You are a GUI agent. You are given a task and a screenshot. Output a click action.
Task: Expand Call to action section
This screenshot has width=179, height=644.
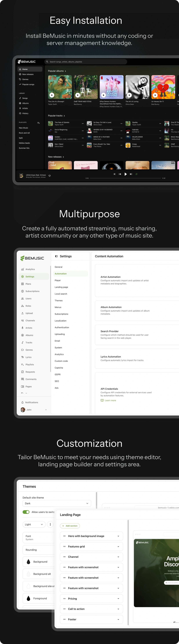coord(118,609)
